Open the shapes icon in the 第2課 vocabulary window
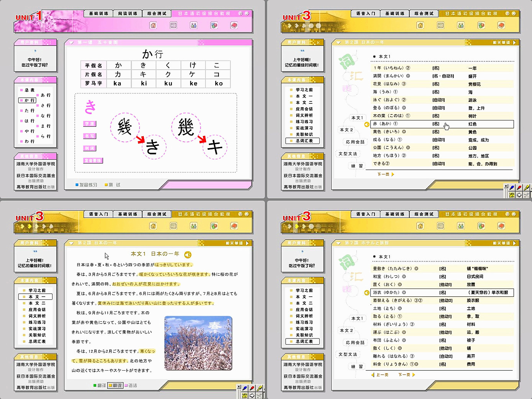 pyautogui.click(x=481, y=25)
